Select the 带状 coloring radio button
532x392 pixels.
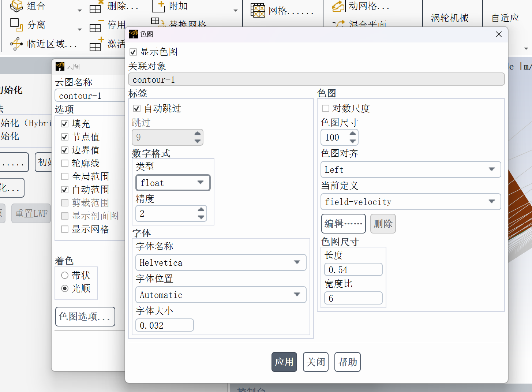65,275
